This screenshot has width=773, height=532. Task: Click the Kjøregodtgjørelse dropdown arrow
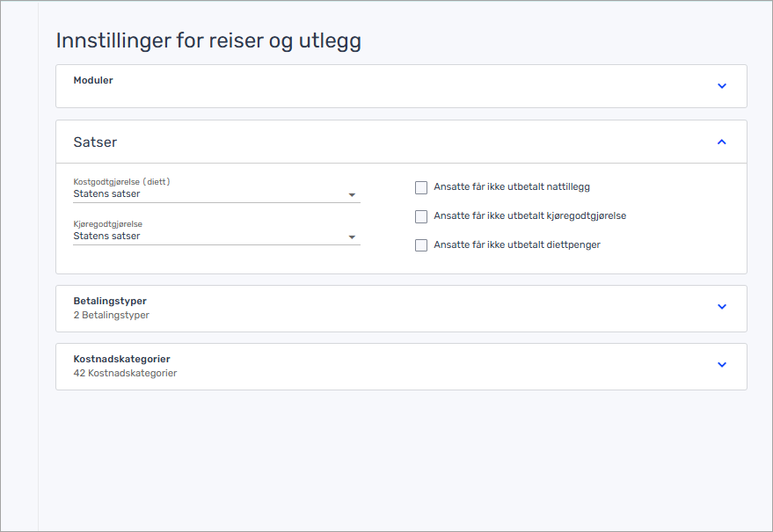[x=352, y=237]
